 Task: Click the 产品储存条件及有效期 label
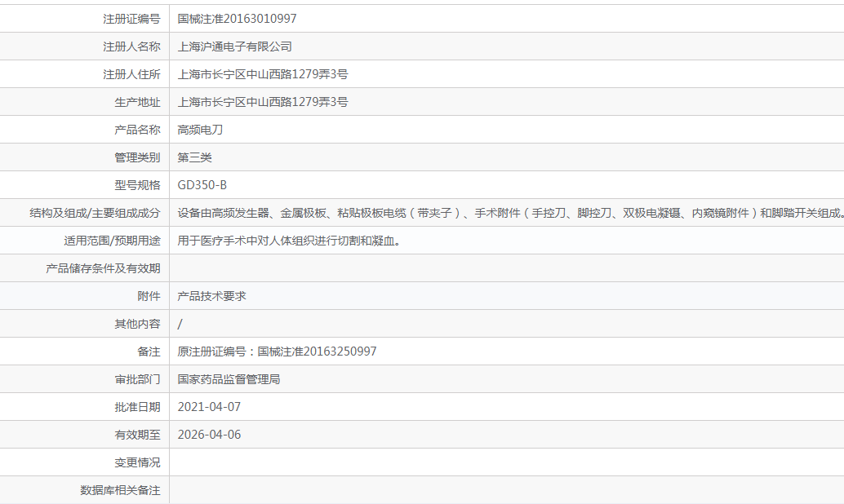[104, 268]
